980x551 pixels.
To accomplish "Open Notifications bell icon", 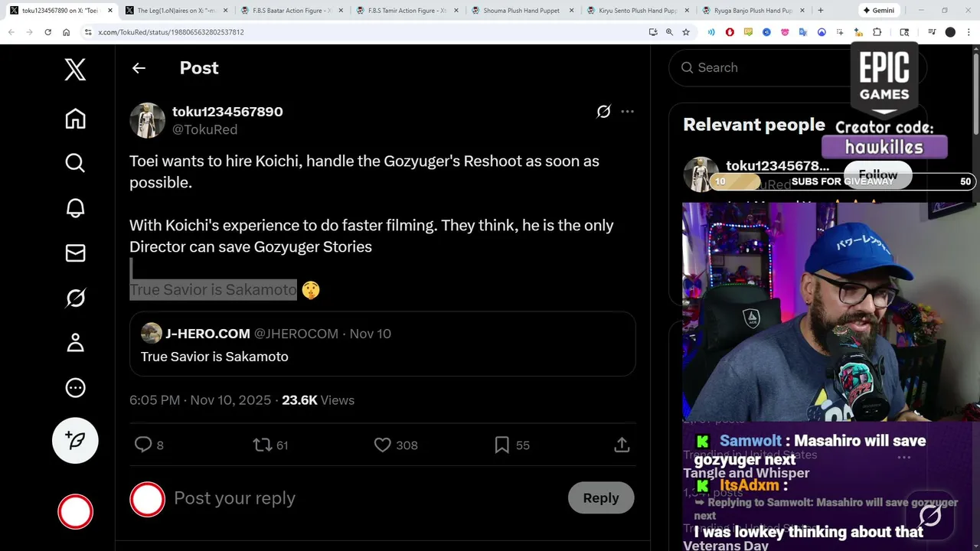I will click(75, 208).
